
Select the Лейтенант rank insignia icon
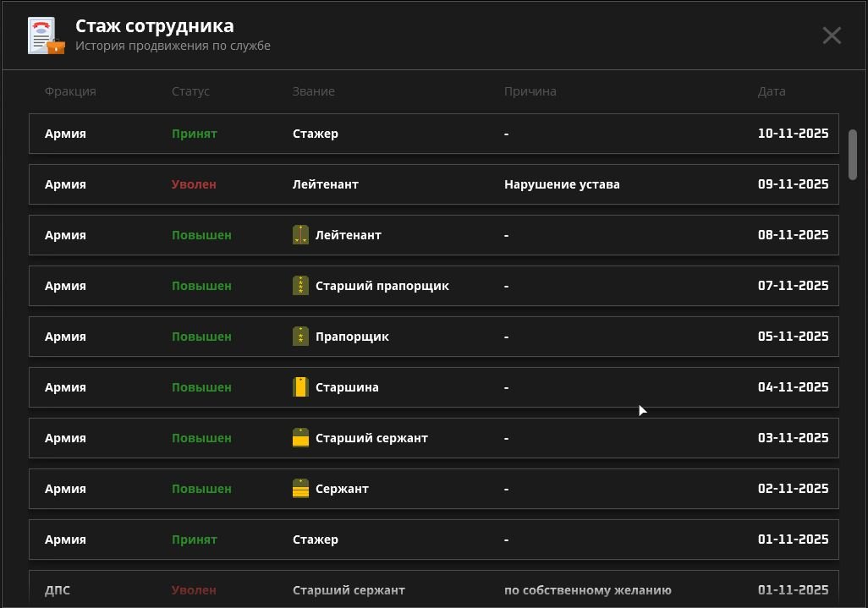click(x=299, y=234)
